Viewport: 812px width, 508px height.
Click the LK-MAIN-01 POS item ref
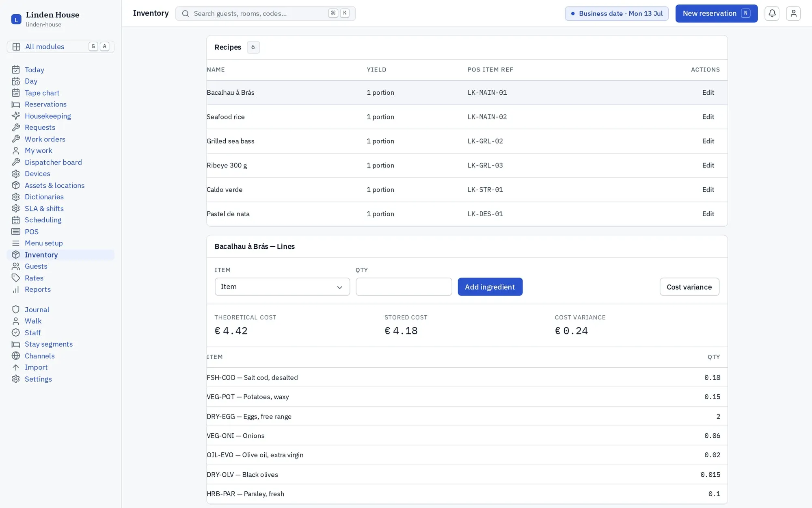click(x=487, y=93)
